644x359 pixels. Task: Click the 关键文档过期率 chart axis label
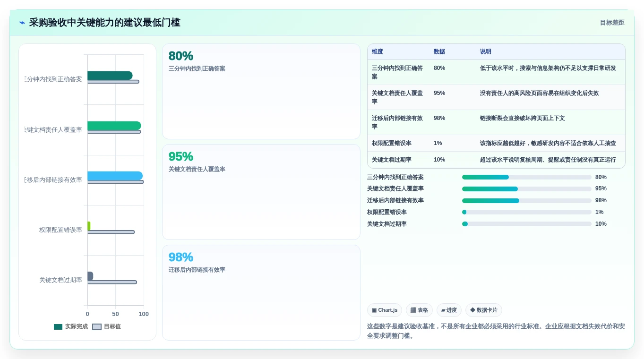[x=60, y=280]
